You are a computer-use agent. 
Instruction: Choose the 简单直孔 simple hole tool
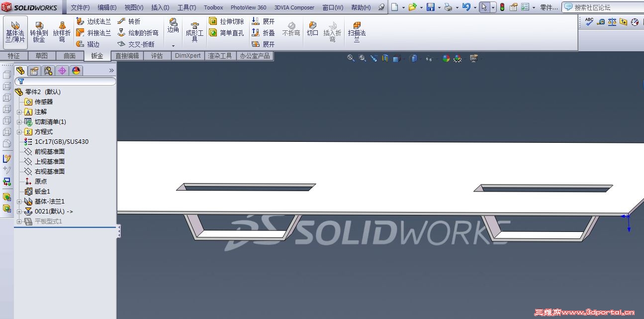[226, 33]
